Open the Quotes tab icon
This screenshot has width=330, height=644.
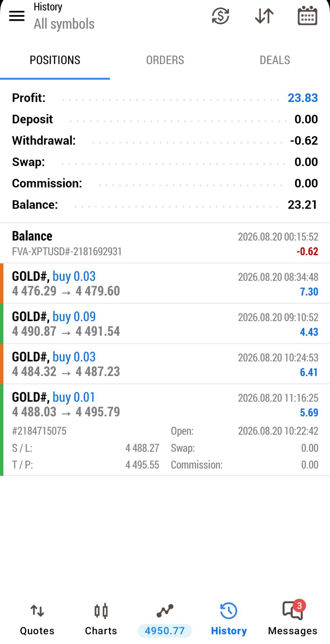[x=37, y=611]
